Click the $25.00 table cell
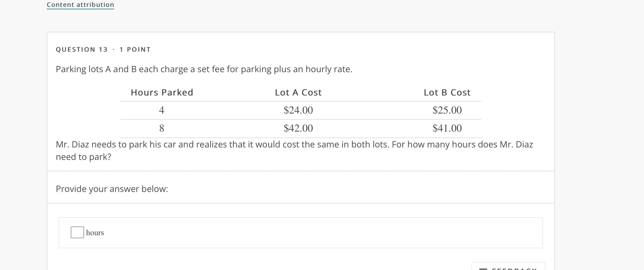 click(x=447, y=110)
